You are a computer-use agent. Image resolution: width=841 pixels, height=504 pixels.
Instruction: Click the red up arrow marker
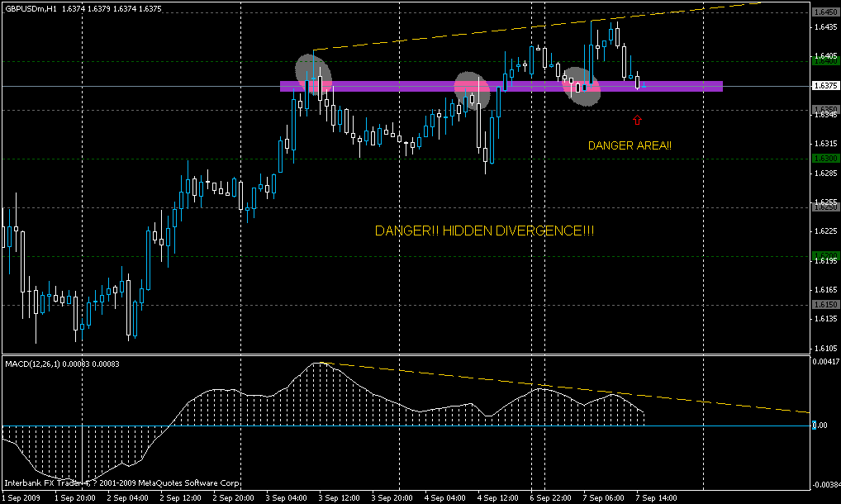pyautogui.click(x=637, y=121)
